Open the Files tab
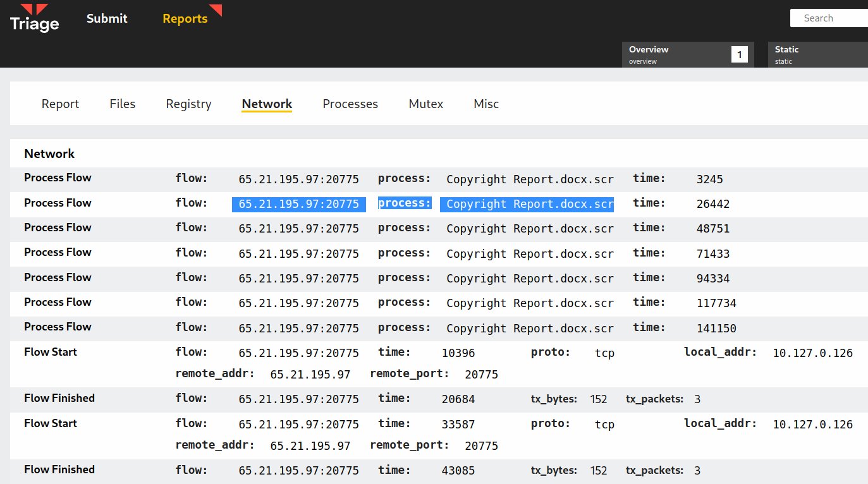 click(x=122, y=104)
